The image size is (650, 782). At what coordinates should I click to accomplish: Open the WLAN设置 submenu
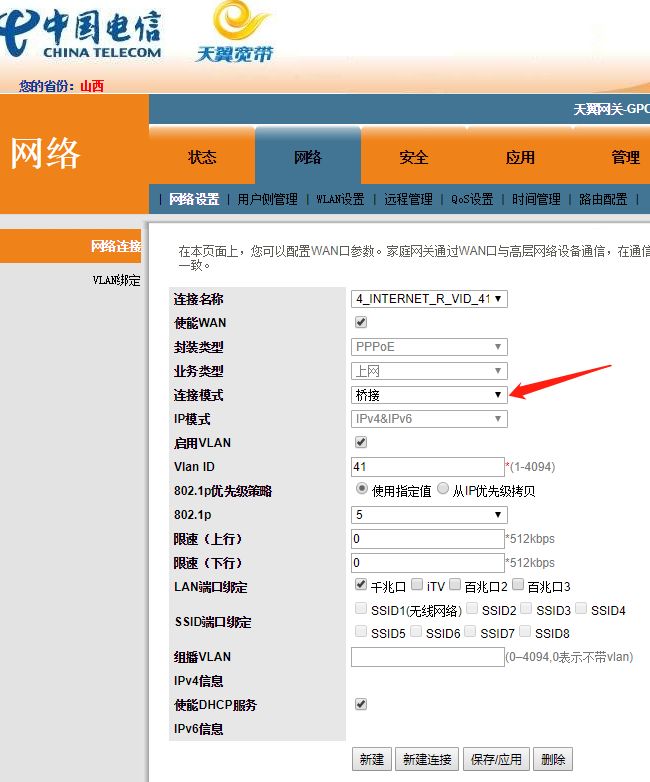(340, 199)
